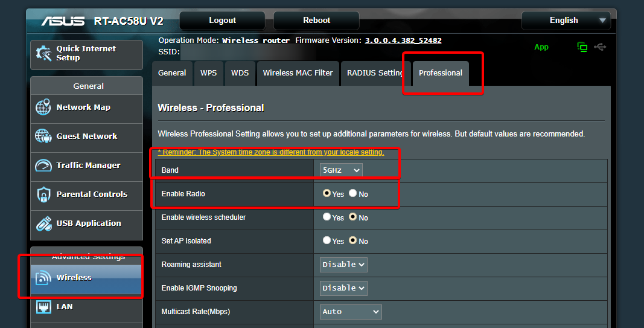Click the Parental Controls shield icon

[43, 195]
